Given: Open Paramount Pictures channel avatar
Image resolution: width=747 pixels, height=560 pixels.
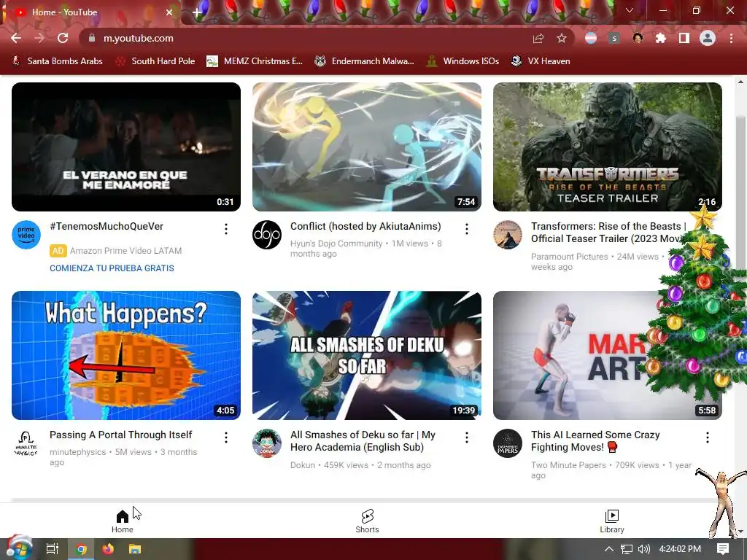Looking at the screenshot, I should tap(508, 234).
